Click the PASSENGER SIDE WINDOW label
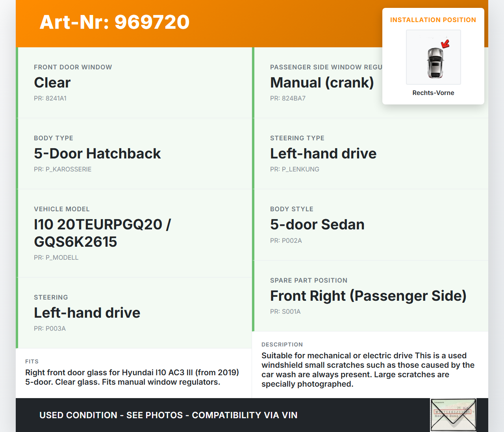 pyautogui.click(x=326, y=67)
